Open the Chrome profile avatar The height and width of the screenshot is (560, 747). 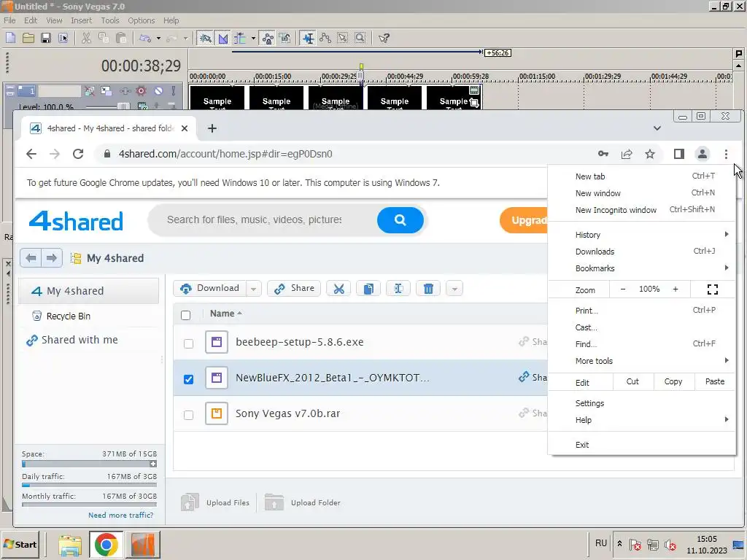point(703,154)
